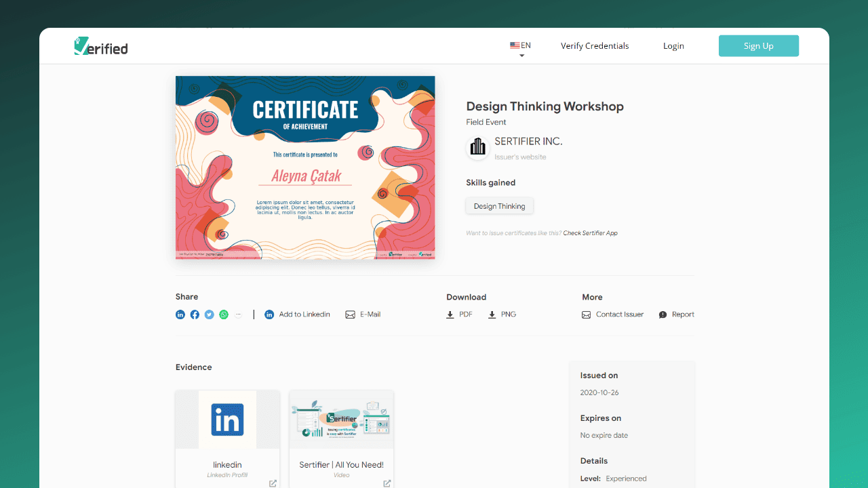
Task: Select the Design Thinking skill tag
Action: [x=500, y=206]
